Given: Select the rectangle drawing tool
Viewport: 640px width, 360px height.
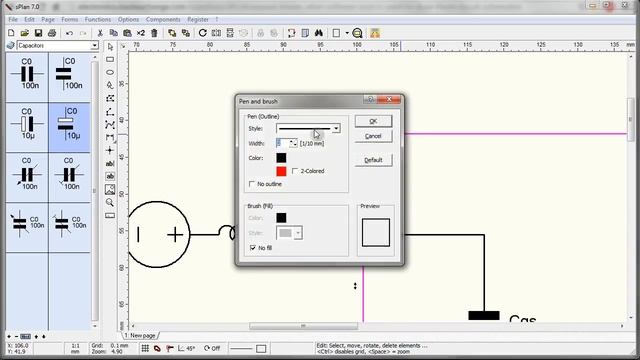Looking at the screenshot, I should (110, 60).
